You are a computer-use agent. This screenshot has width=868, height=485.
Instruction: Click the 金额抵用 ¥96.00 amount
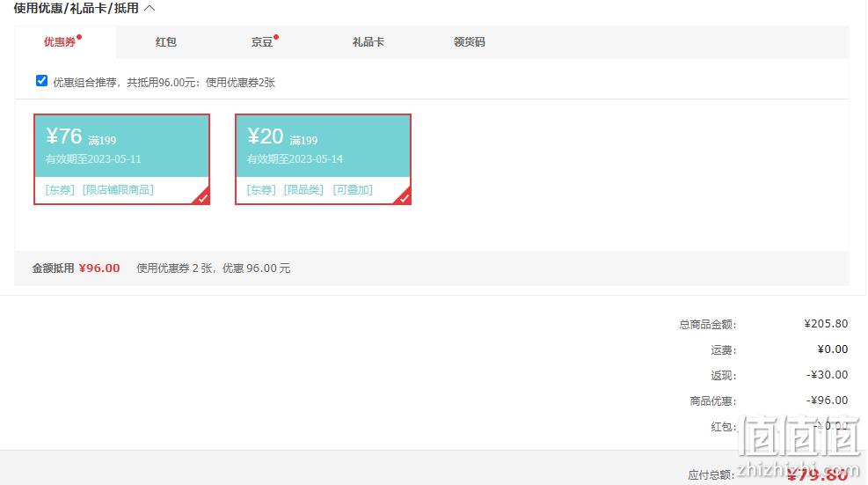coord(99,268)
